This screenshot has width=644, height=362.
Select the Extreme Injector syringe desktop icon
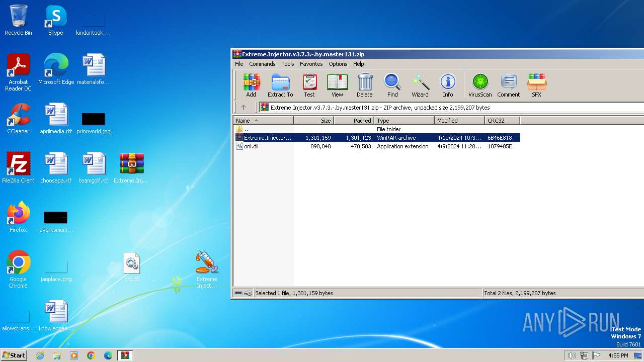click(207, 269)
